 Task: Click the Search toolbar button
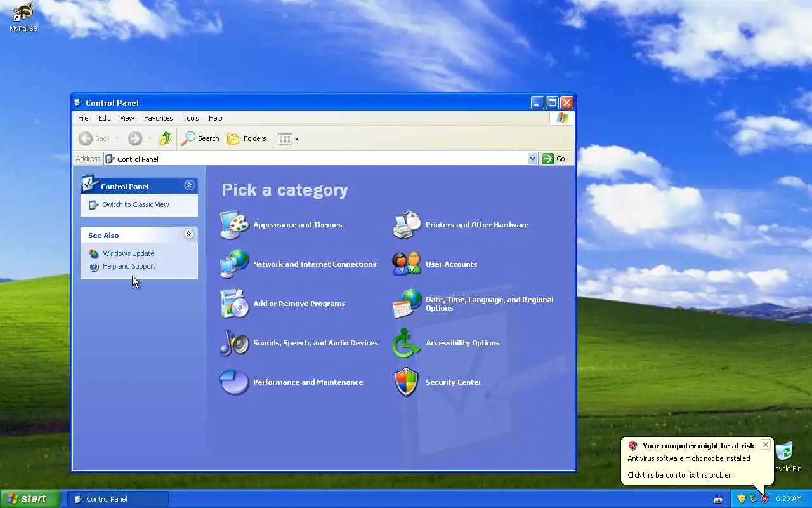[x=200, y=138]
